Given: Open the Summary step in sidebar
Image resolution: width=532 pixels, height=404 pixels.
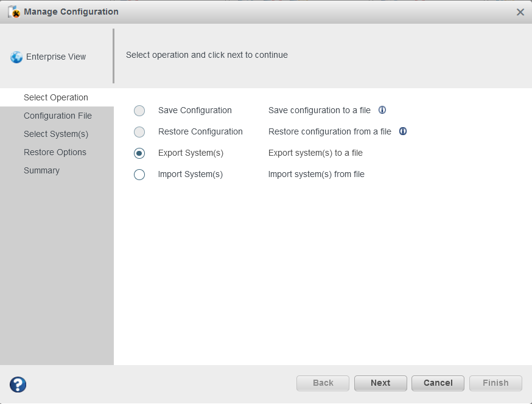Looking at the screenshot, I should [x=41, y=170].
